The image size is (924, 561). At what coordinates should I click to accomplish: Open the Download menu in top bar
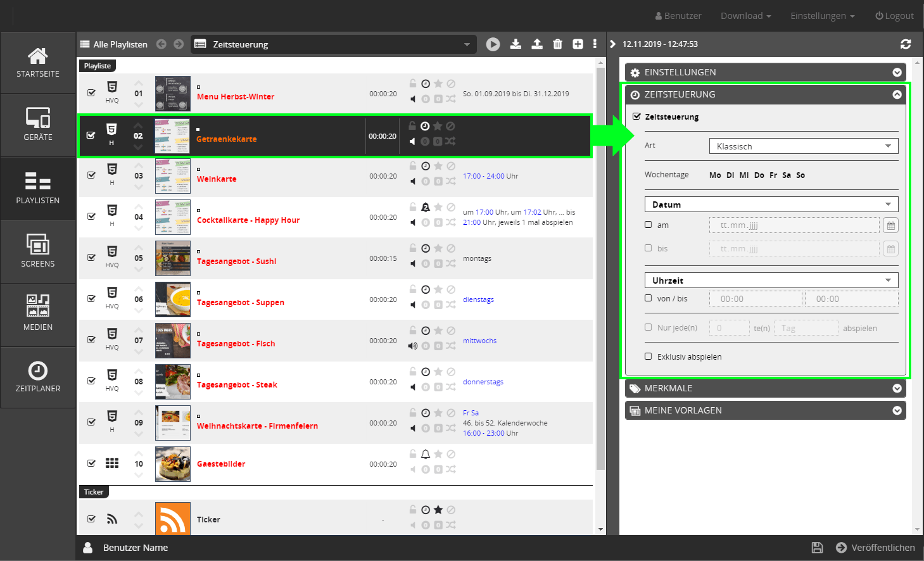click(x=745, y=16)
